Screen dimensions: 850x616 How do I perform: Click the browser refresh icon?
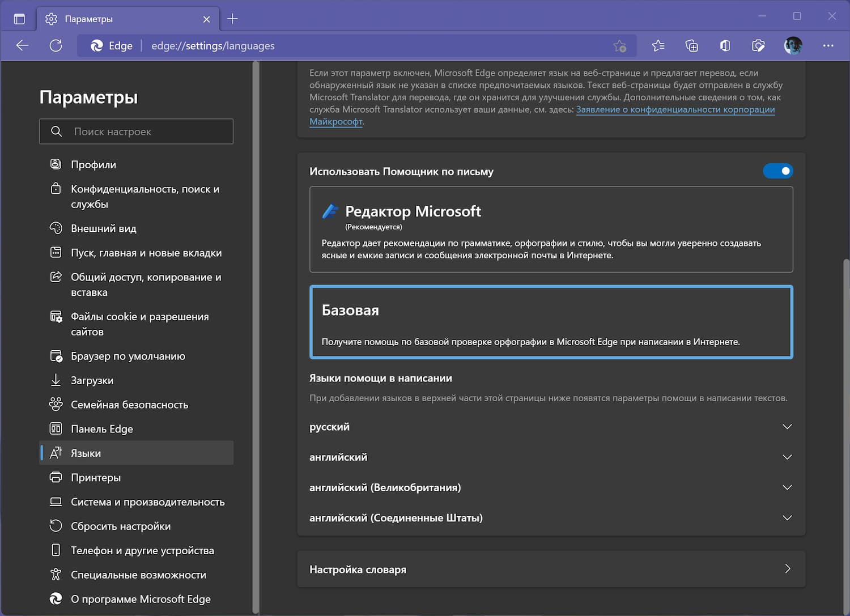[x=56, y=46]
